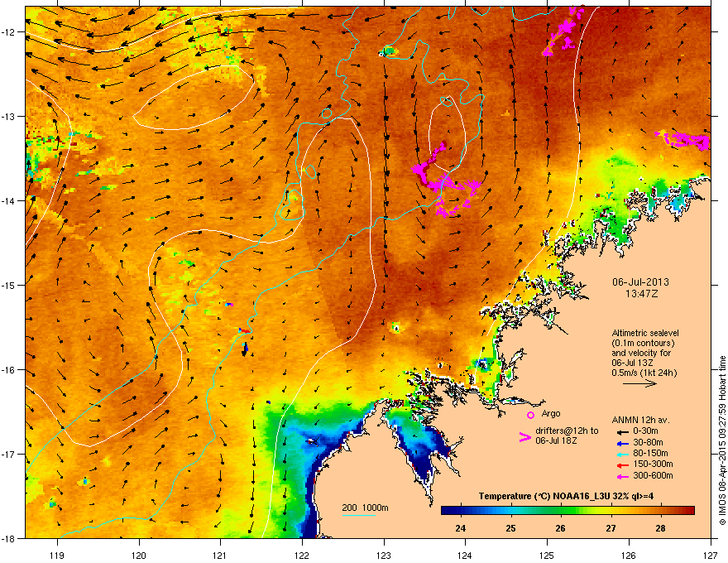Click the 0.5m/s velocity scale arrow

click(639, 383)
